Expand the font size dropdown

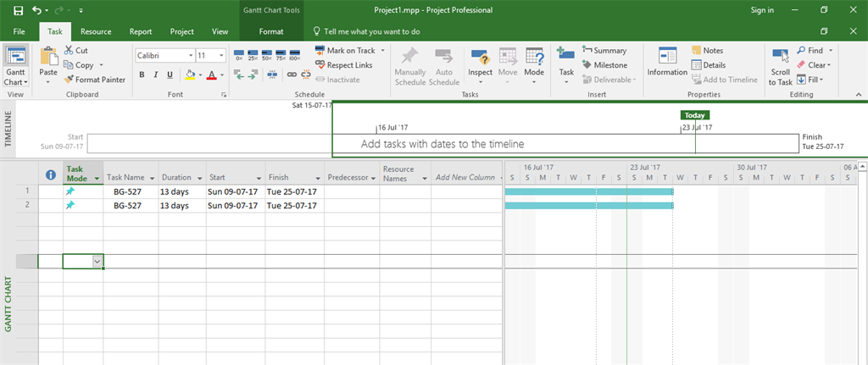click(x=221, y=56)
